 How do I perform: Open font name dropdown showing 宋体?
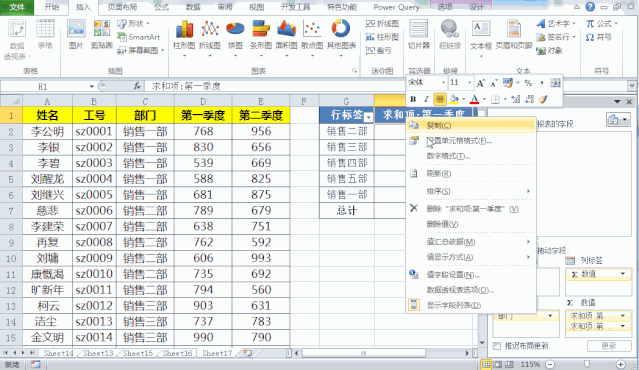point(443,83)
